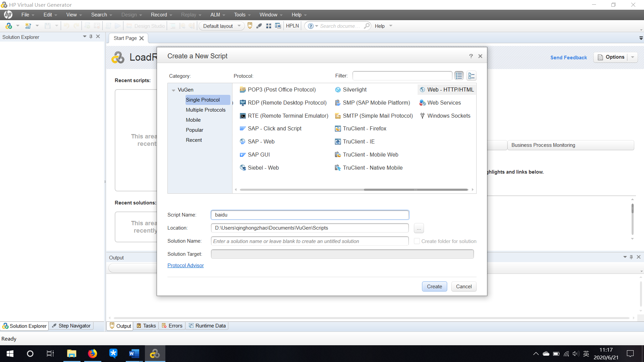Click the Protocol Advisor link
Image resolution: width=644 pixels, height=362 pixels.
(185, 265)
